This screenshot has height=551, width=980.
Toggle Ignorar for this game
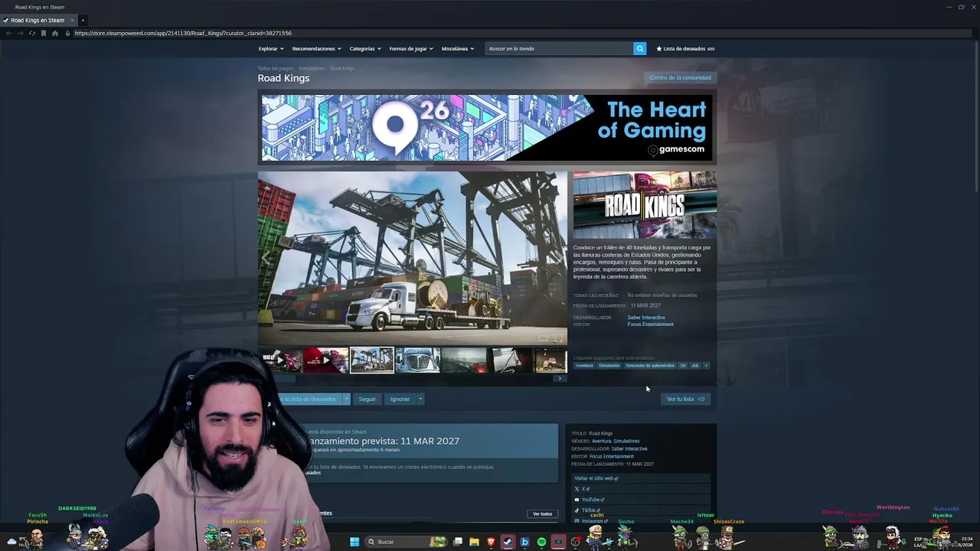400,399
